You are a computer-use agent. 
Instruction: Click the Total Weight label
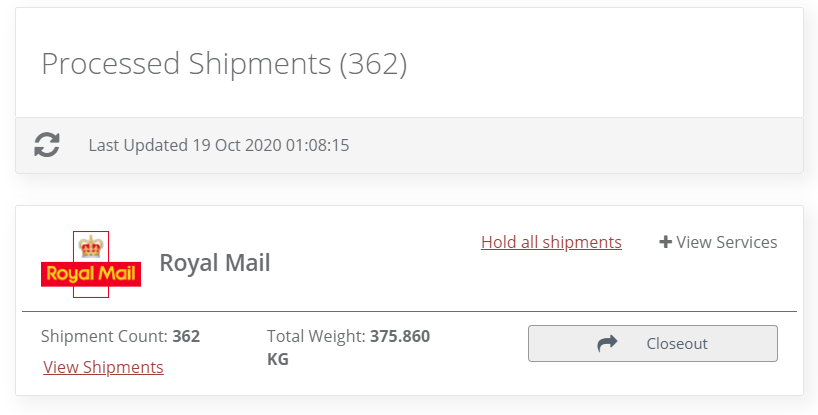[316, 336]
